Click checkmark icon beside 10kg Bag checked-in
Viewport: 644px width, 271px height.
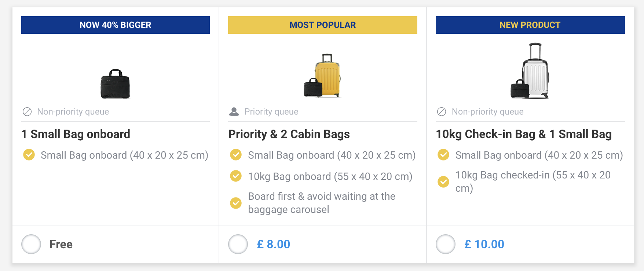click(x=443, y=181)
